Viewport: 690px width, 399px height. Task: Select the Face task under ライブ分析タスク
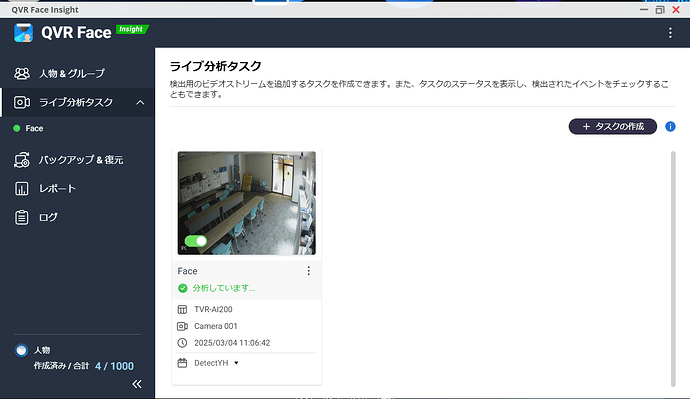point(34,128)
